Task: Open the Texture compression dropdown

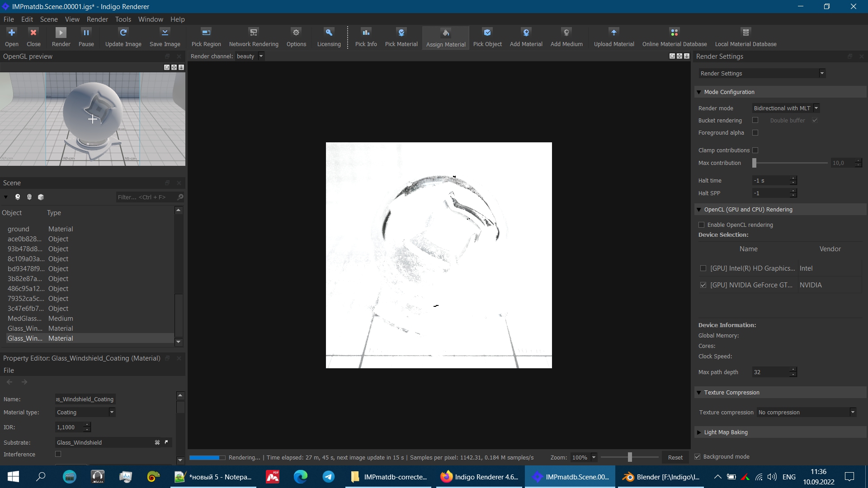Action: click(x=807, y=412)
